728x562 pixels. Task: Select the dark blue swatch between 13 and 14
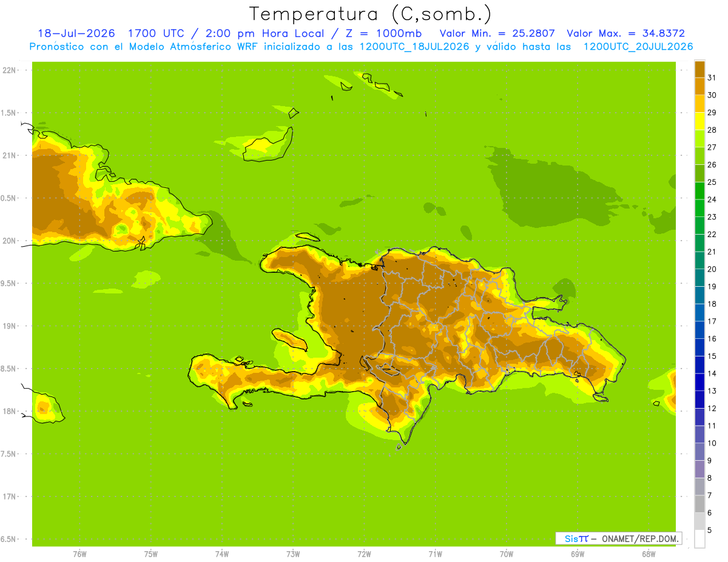coord(699,382)
